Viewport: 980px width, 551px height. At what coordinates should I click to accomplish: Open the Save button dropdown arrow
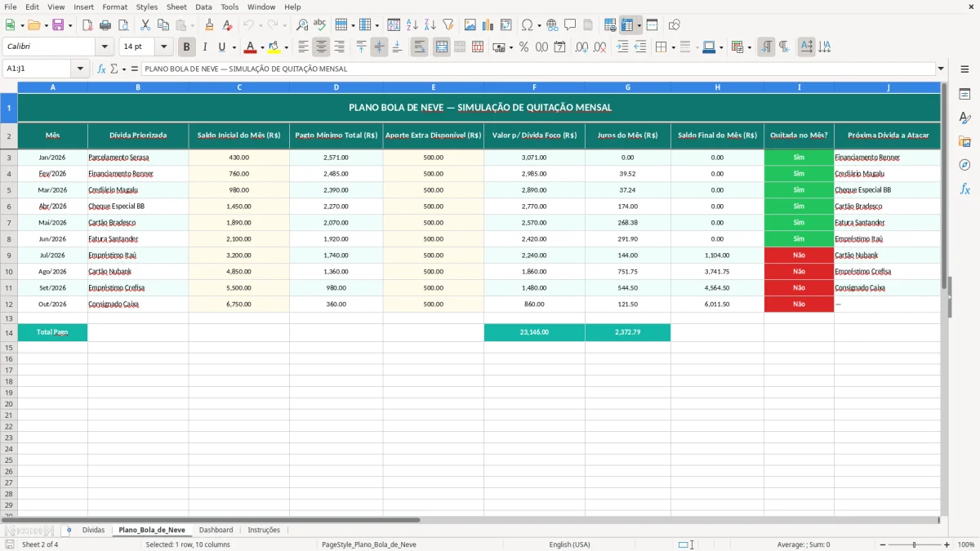70,25
